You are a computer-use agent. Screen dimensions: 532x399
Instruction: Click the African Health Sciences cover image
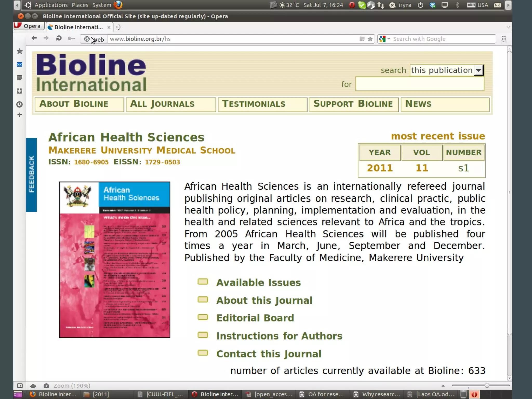115,260
